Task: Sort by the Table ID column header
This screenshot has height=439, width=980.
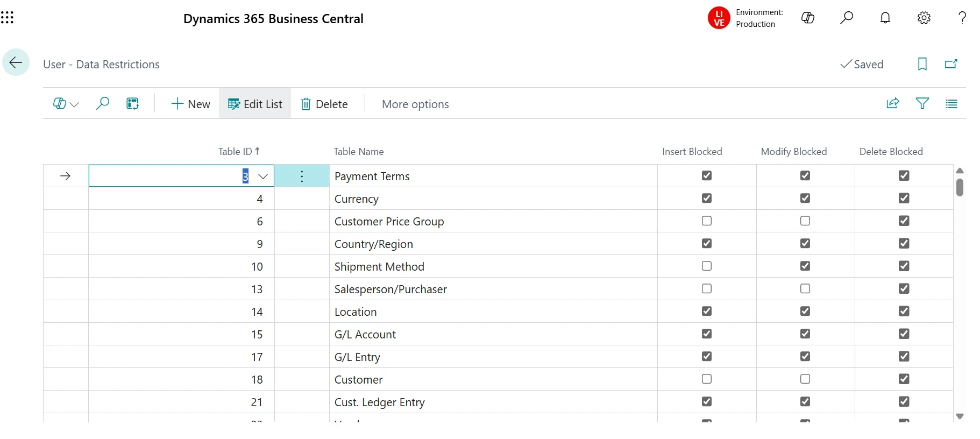Action: pyautogui.click(x=239, y=152)
